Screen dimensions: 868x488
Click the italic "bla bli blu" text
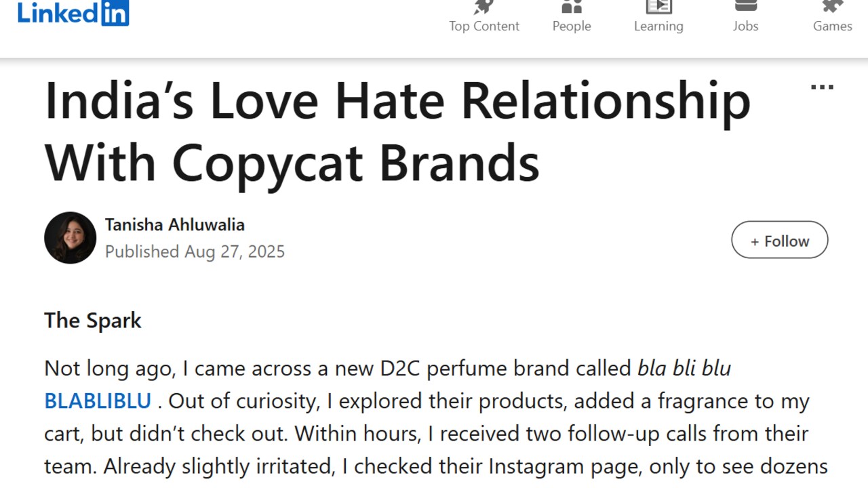[x=684, y=369]
